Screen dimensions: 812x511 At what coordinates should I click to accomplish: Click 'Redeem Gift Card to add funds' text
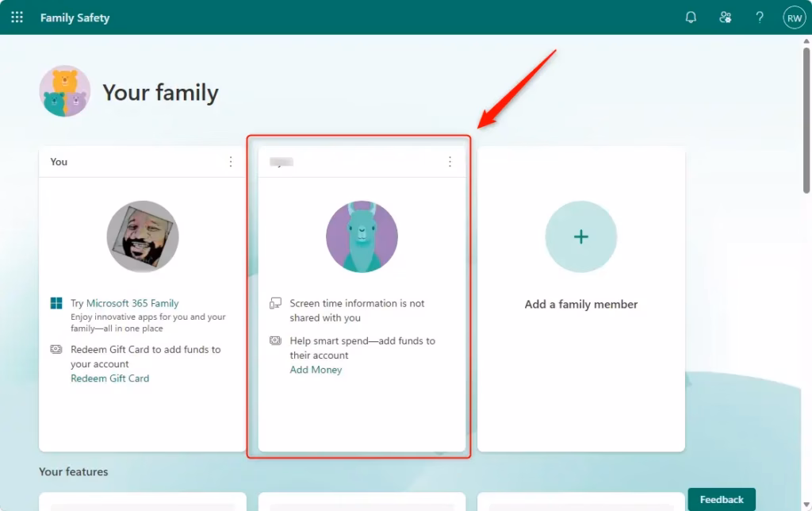point(146,356)
